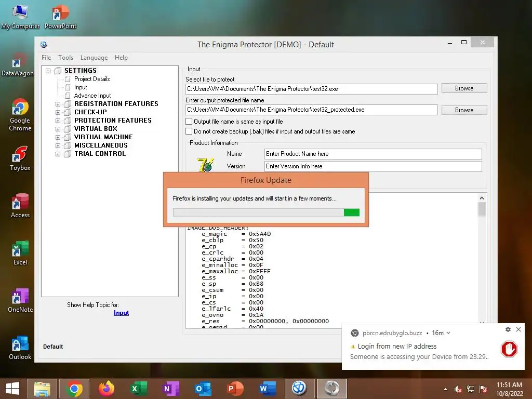The height and width of the screenshot is (399, 532).
Task: Open My Computer desktop icon
Action: [20, 16]
